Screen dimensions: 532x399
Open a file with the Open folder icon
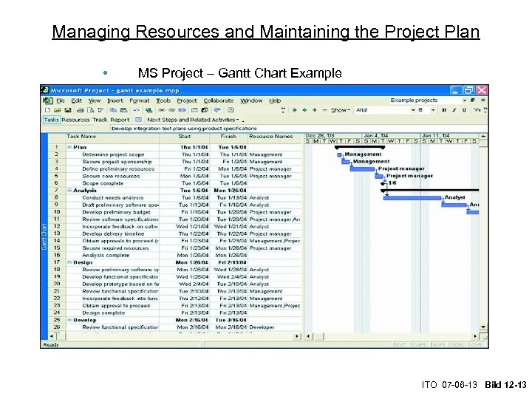pyautogui.click(x=58, y=110)
